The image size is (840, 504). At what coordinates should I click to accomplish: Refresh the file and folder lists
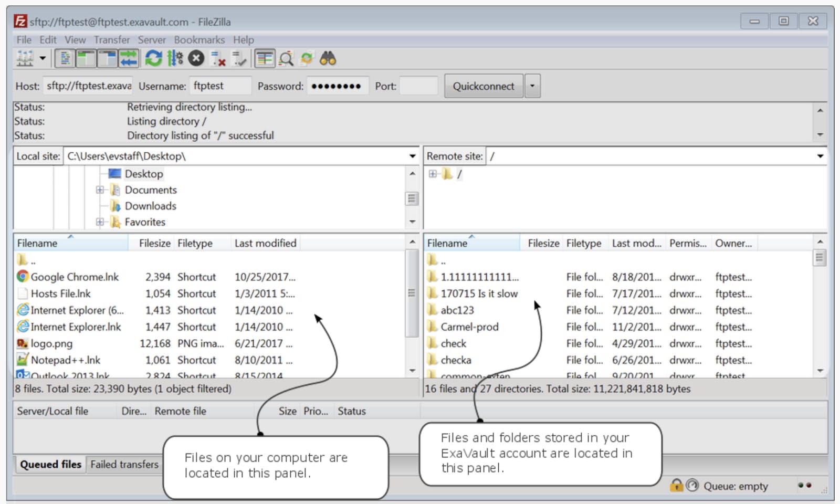point(153,58)
